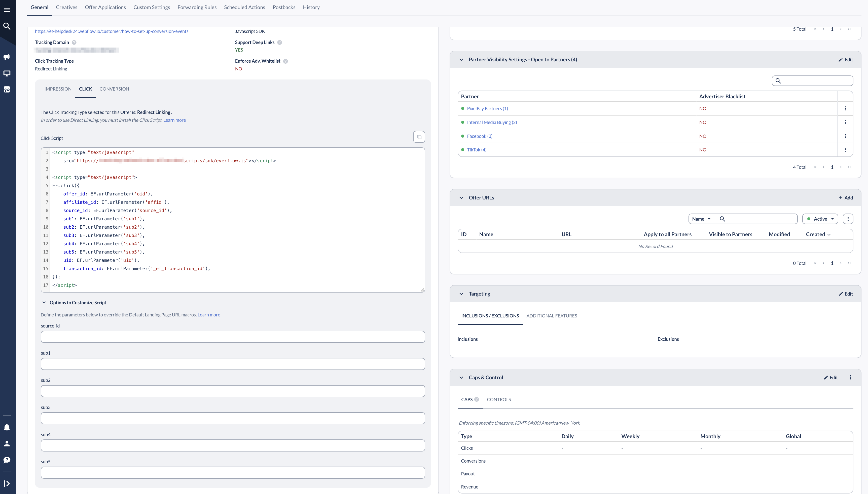The width and height of the screenshot is (868, 494).
Task: Focus the sub3 input field
Action: [x=233, y=418]
